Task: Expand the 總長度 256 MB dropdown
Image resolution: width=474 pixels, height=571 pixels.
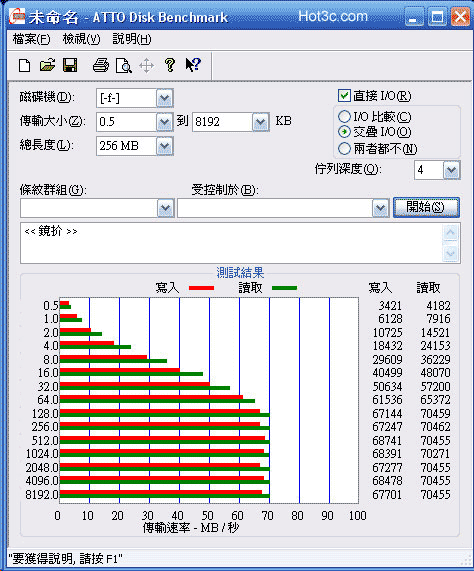Action: coord(165,146)
